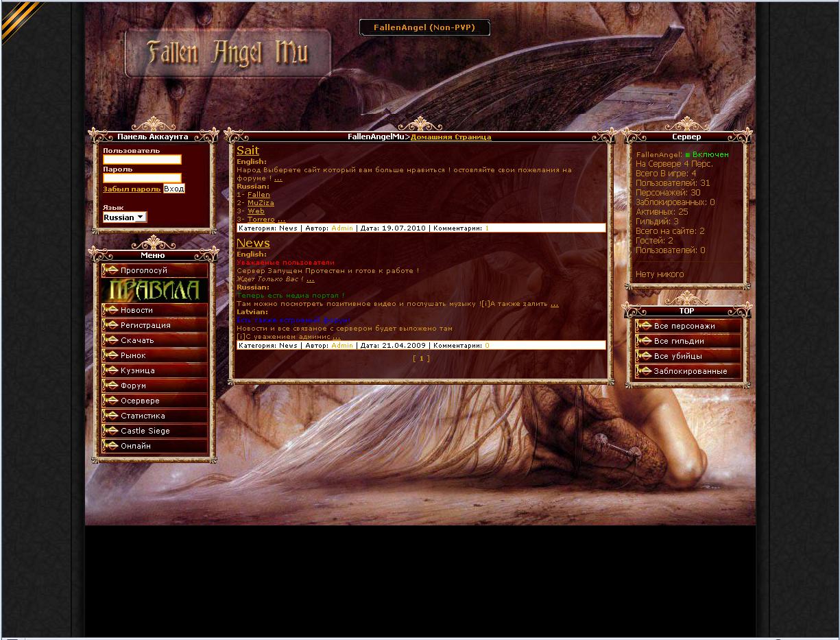
Task: Click the Admin author of Sait post
Action: point(342,228)
